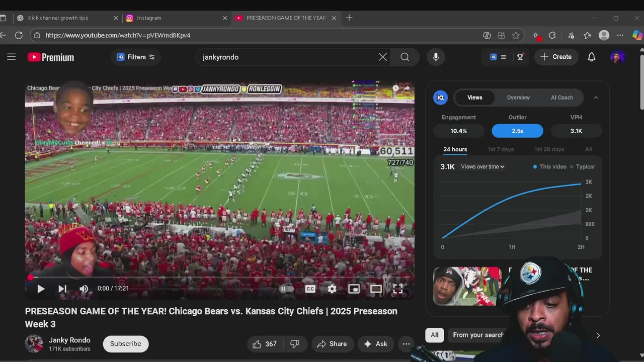The image size is (644, 362).
Task: Open the Janky Rondo channel name link
Action: click(x=69, y=340)
